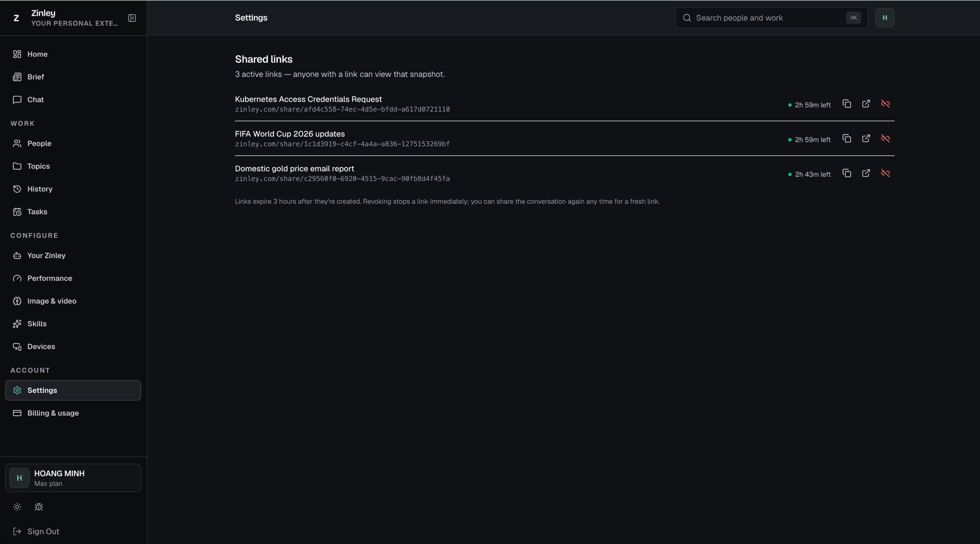
Task: Copy the FIFA World Cup 2026 link
Action: [x=847, y=139]
